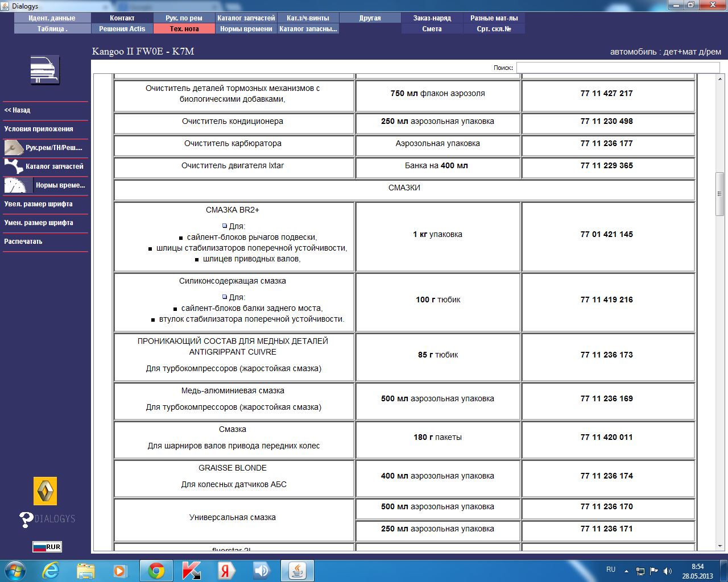The image size is (728, 582).
Task: Click part number 77 11 230 498
Action: 607,122
